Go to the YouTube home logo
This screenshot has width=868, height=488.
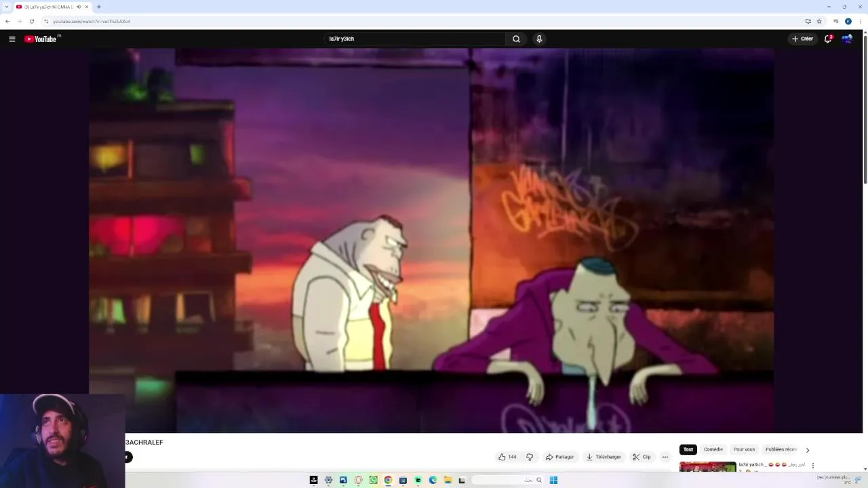[41, 39]
